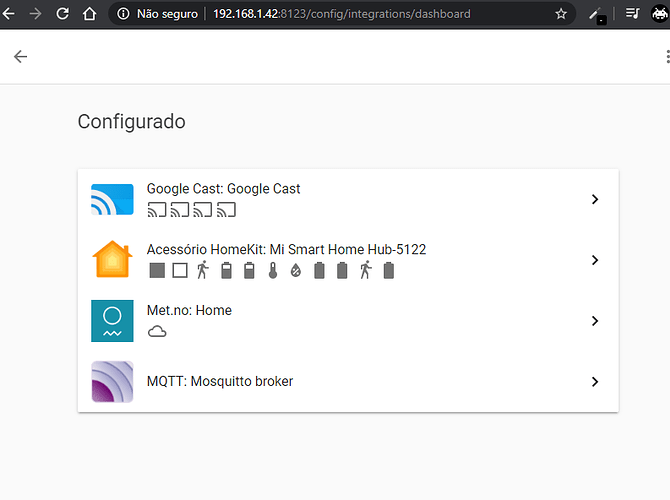
Task: Open 'Acessório HomeKit: Mi Smart Home Hub-5122'
Action: 348,260
